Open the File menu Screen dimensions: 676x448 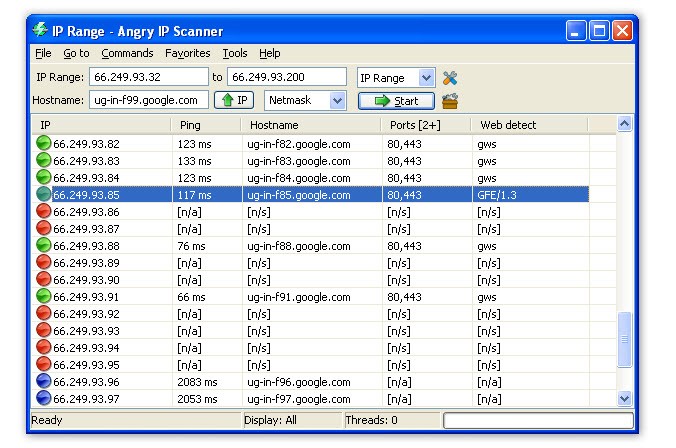43,53
